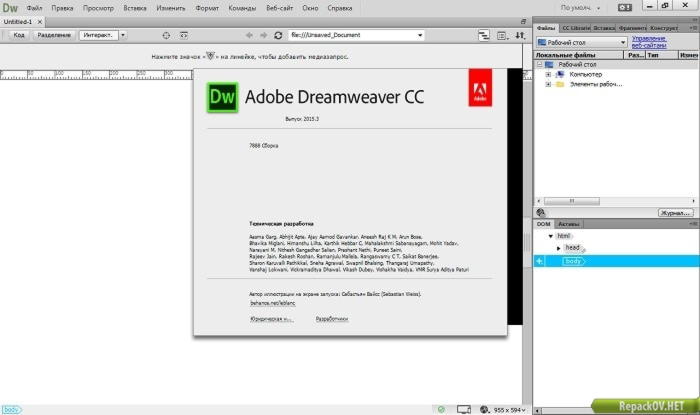The image size is (700, 415).
Task: Open the Формат menu
Action: [x=207, y=8]
